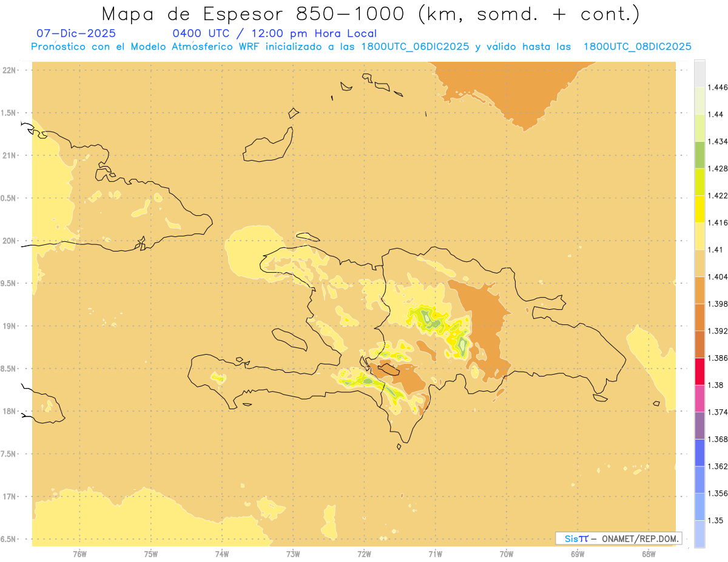Click the '21N' latitude axis label

click(9, 155)
